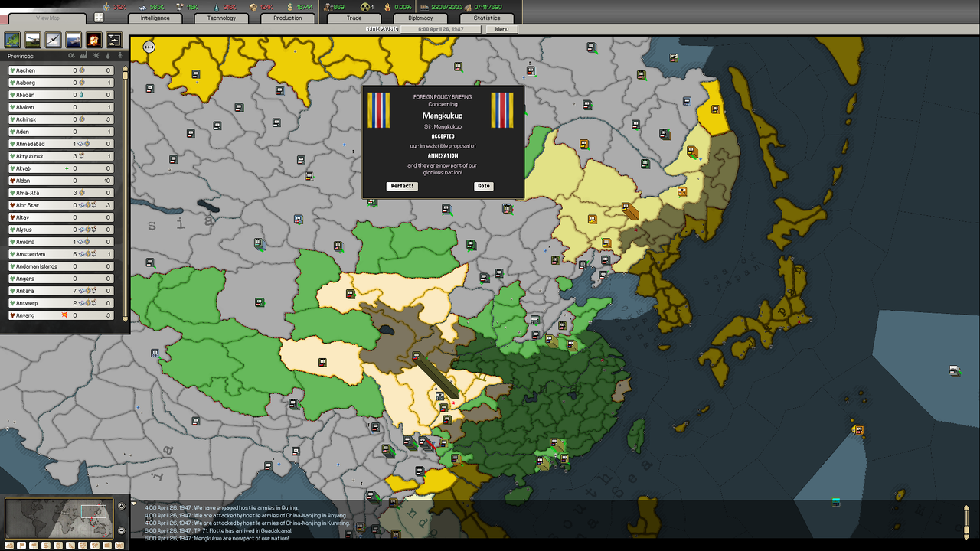
Task: Click the manpower icon in top bar
Action: coord(327,7)
